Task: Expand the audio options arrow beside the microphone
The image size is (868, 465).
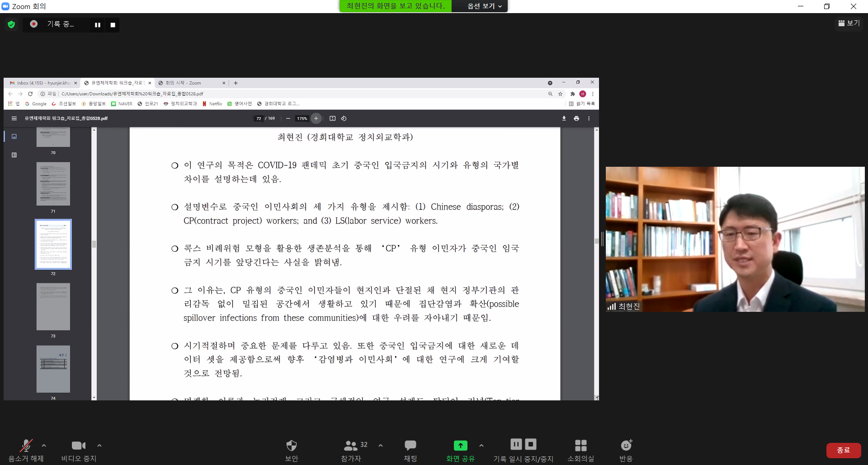Action: click(x=44, y=446)
